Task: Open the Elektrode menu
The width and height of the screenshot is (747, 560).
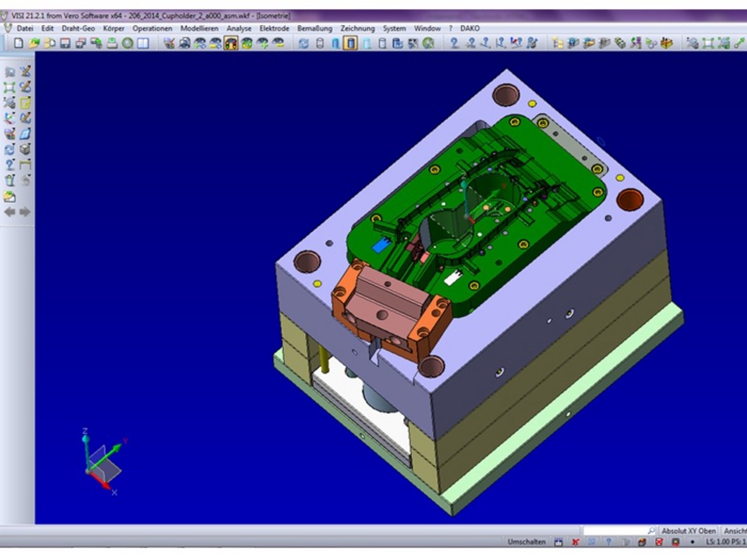Action: (x=274, y=28)
